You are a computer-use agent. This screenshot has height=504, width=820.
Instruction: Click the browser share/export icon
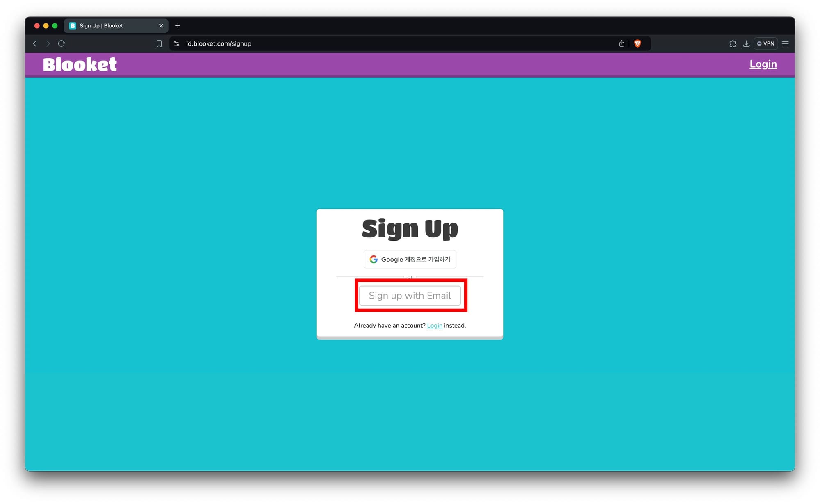622,43
